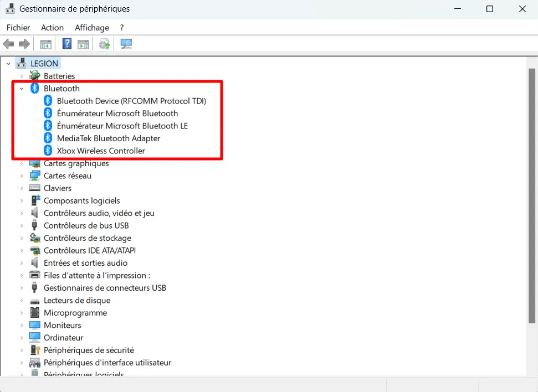Collapse the LEGION root node

click(8, 64)
